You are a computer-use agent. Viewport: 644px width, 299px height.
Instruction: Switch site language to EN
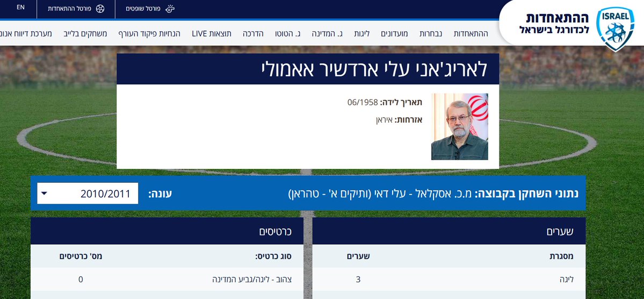[20, 8]
